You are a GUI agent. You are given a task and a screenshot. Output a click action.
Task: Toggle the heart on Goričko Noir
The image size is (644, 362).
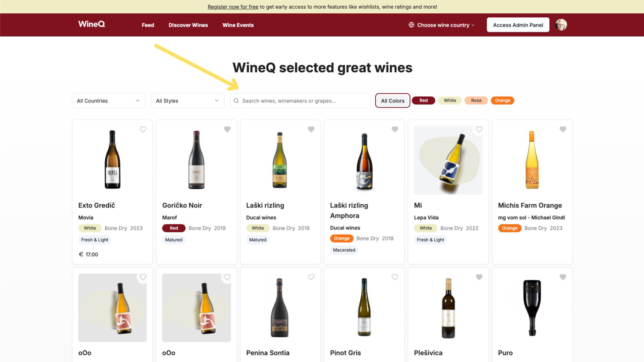coord(227,129)
